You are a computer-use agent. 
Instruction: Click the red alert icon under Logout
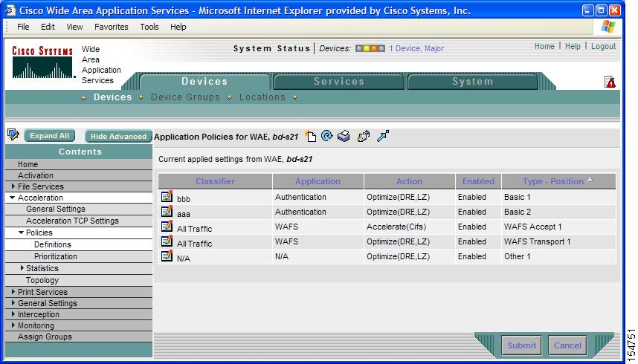pyautogui.click(x=610, y=82)
